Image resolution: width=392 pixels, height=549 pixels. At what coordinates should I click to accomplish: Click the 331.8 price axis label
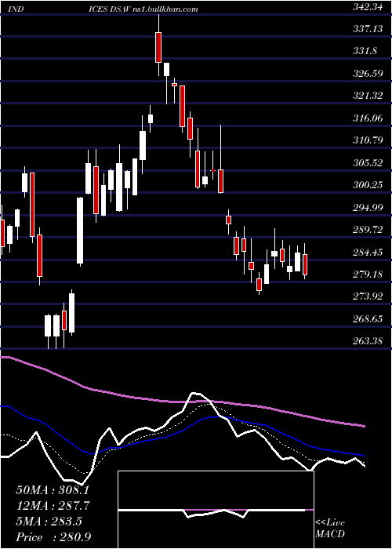365,51
